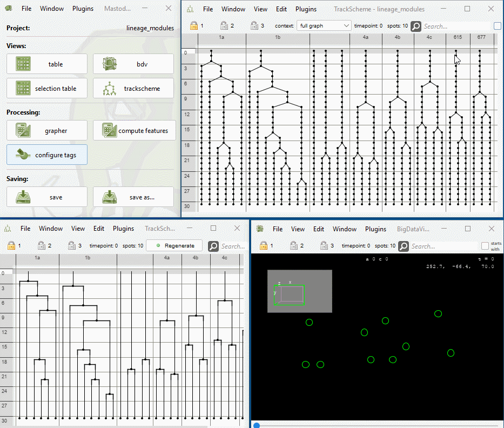
Task: Focus the Search field in top TrackScheme window
Action: tap(456, 26)
